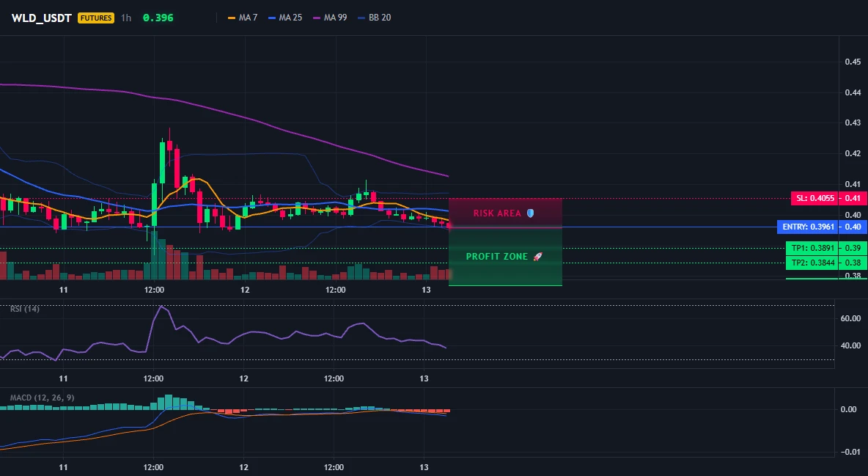Click the rocket icon beside PROFIT ZONE
The image size is (868, 476).
pos(537,257)
